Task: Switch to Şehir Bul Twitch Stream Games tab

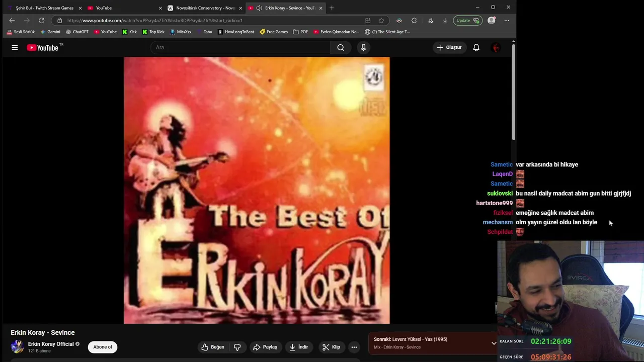Action: coord(44,8)
